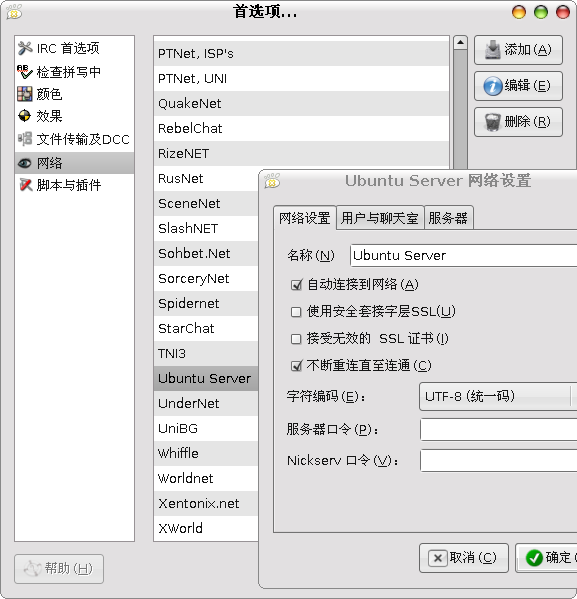Open the 字符编码 UTF-8 dropdown
Viewport: 577px width, 599px height.
498,397
